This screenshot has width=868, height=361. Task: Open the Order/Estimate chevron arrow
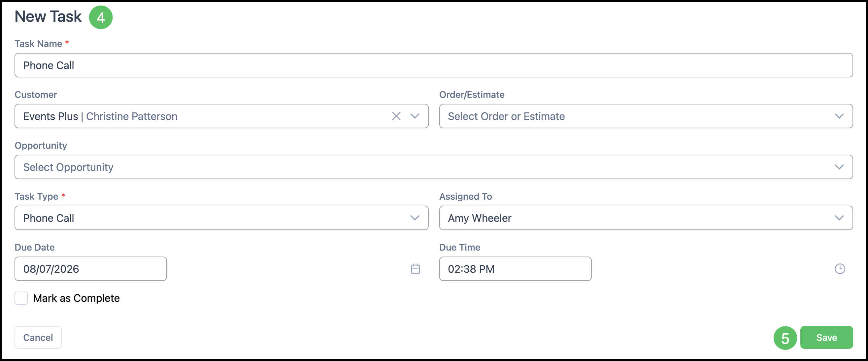click(x=839, y=116)
